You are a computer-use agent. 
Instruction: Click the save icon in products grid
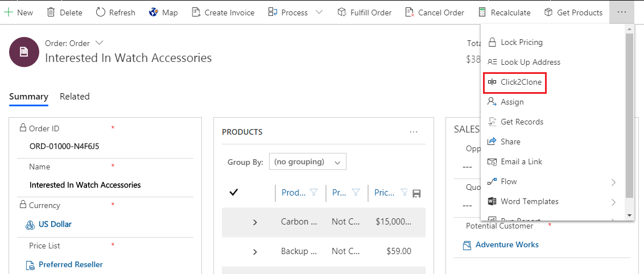[416, 193]
